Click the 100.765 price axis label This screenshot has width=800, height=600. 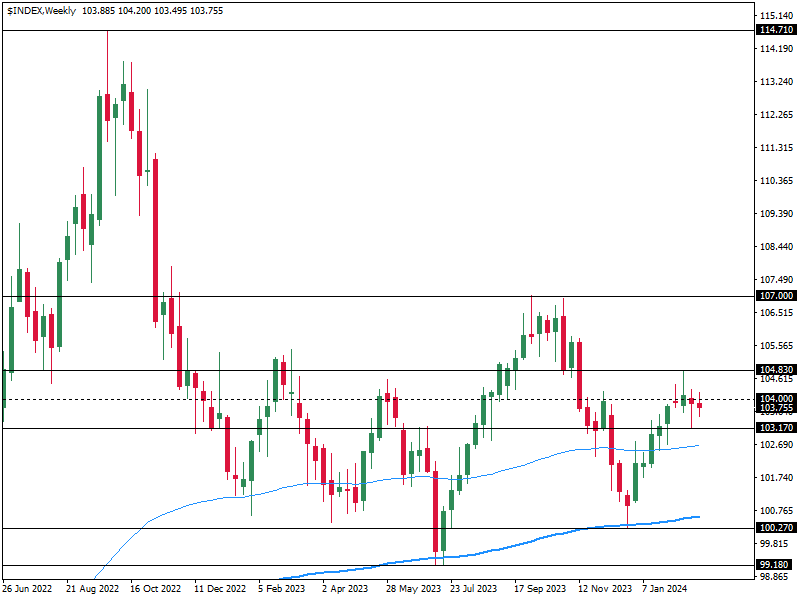pos(777,511)
